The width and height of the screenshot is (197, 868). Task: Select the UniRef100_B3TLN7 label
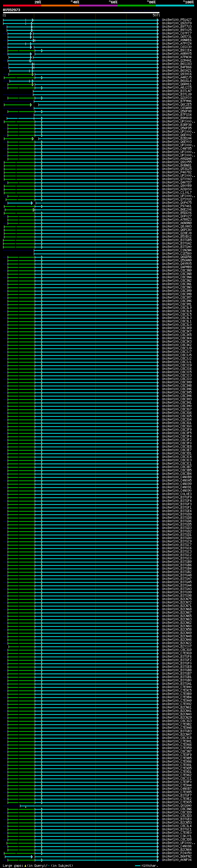(x=177, y=91)
